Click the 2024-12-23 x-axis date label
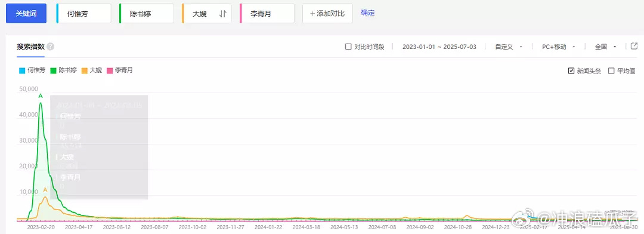Image resolution: width=644 pixels, height=234 pixels. click(496, 227)
